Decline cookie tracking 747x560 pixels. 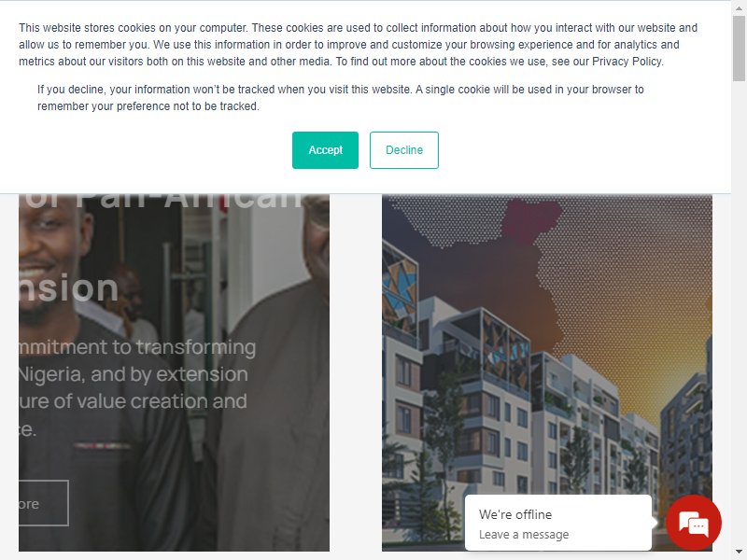pos(404,150)
